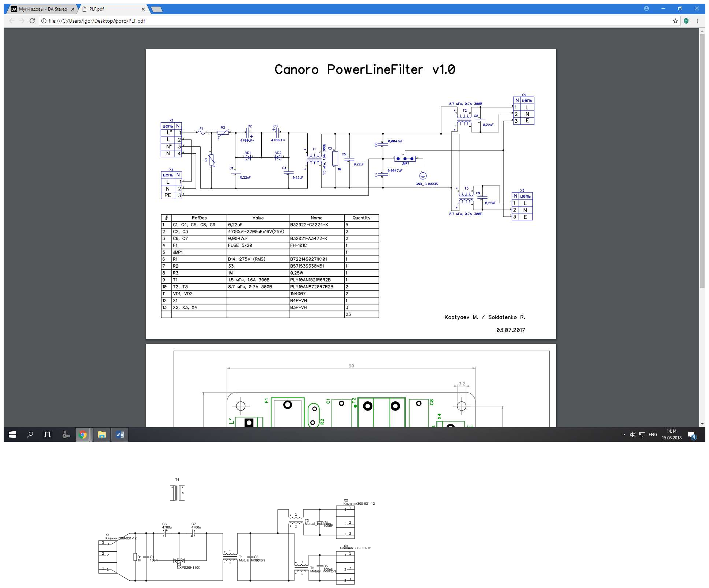
Task: Open the notification center
Action: [x=691, y=435]
